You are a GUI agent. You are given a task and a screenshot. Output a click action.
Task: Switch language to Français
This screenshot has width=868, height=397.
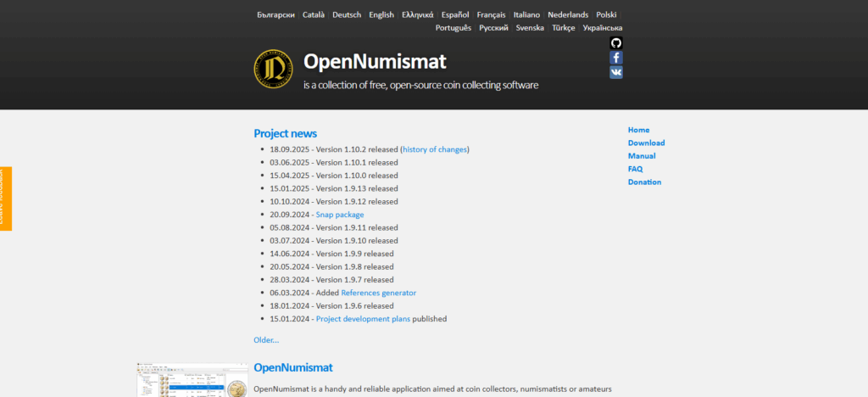click(x=491, y=15)
